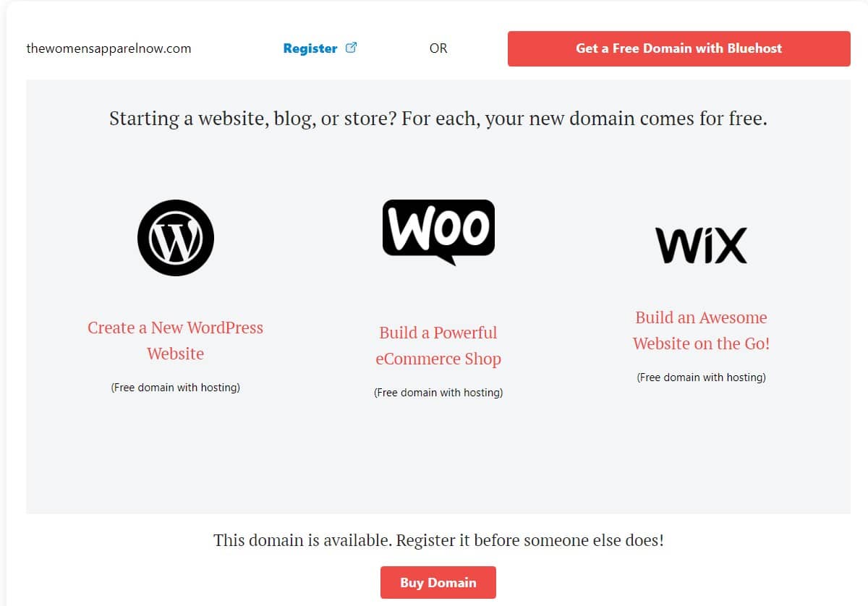
Task: Click free domain note under eCommerce Shop option
Action: click(x=438, y=393)
